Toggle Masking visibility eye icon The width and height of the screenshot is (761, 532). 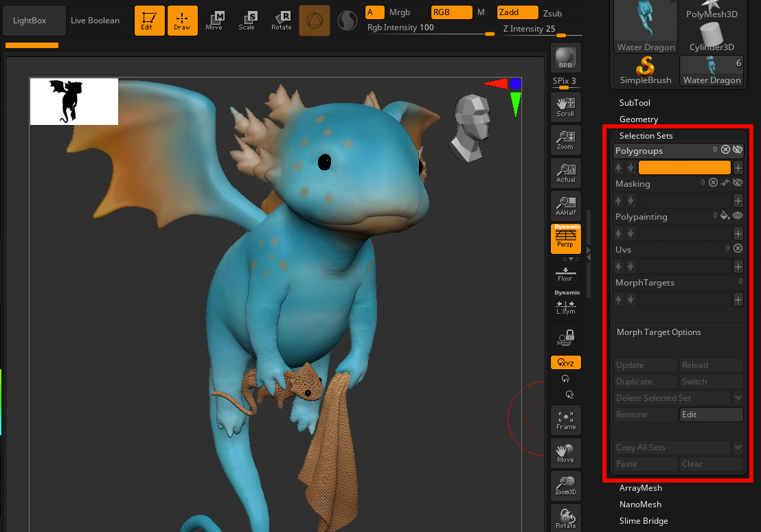click(738, 183)
